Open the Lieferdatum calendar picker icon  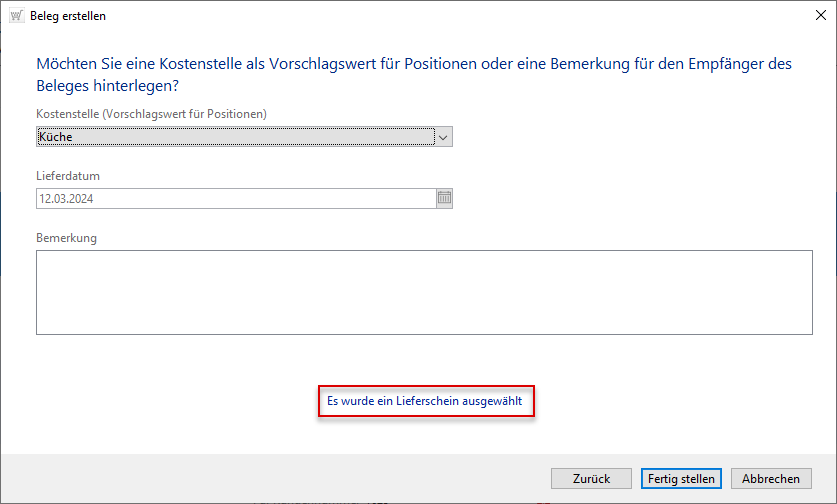445,198
